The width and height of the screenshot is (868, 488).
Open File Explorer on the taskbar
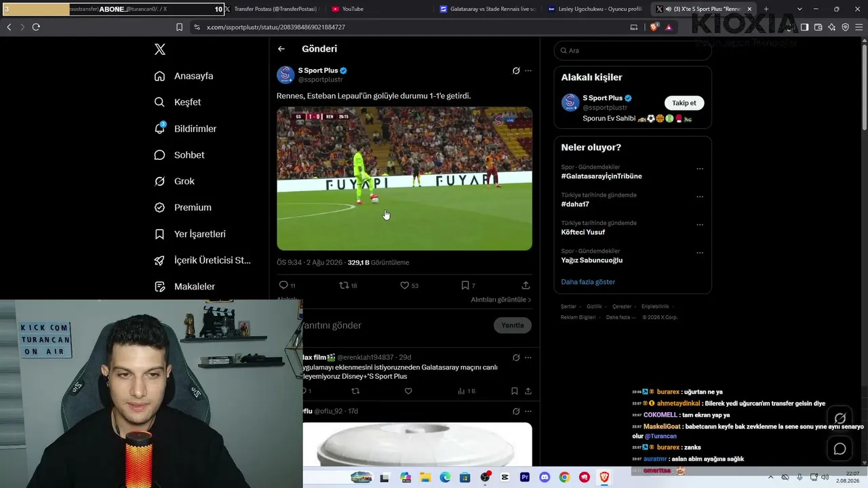point(425,478)
